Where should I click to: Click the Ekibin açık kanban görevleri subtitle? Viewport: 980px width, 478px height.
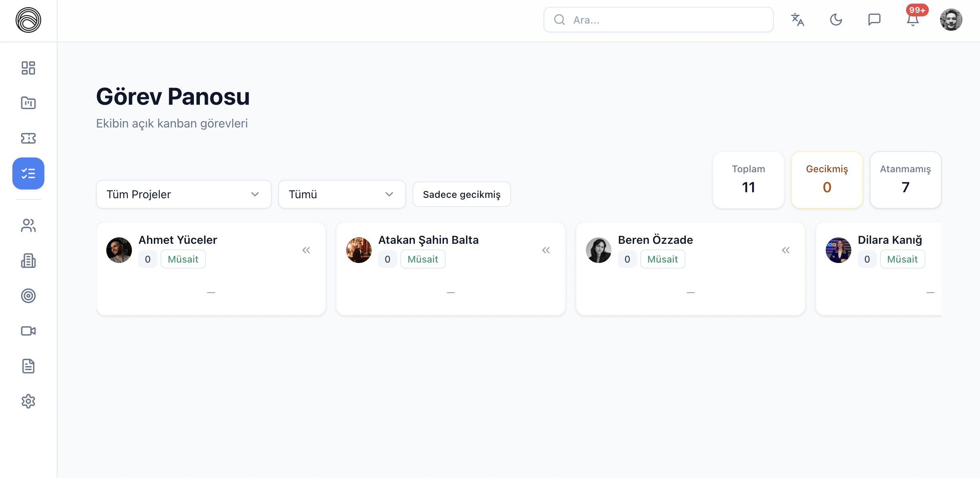(172, 123)
